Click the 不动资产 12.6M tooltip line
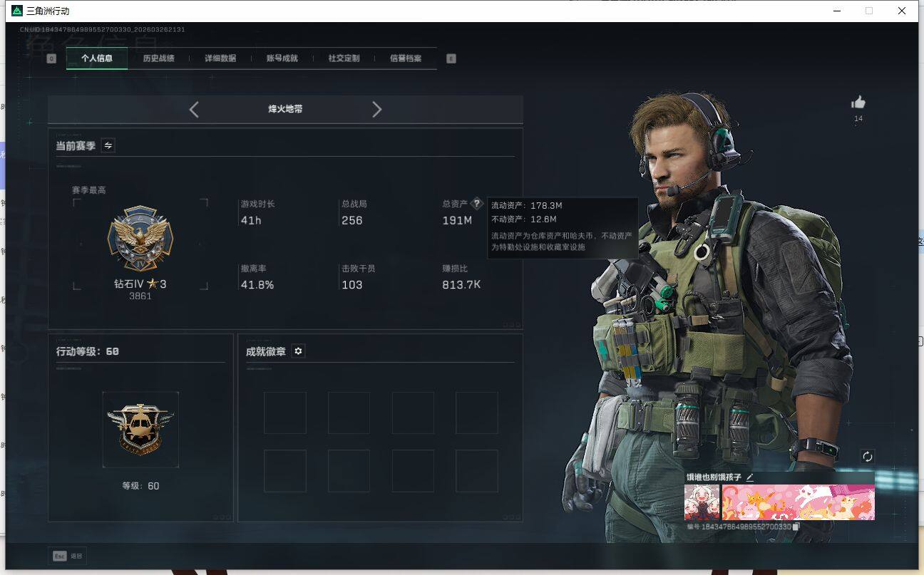The height and width of the screenshot is (575, 924). point(524,219)
